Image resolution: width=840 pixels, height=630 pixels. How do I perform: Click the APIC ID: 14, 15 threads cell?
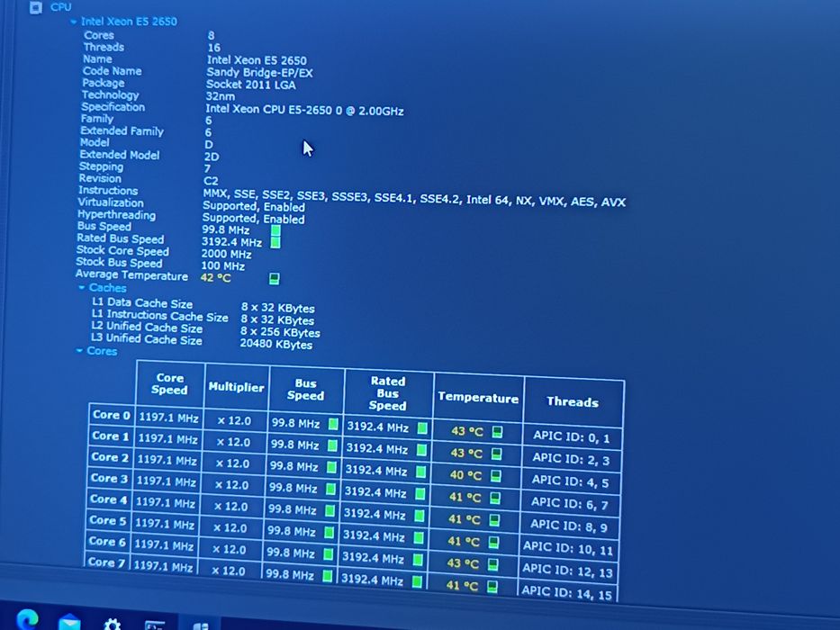click(566, 593)
